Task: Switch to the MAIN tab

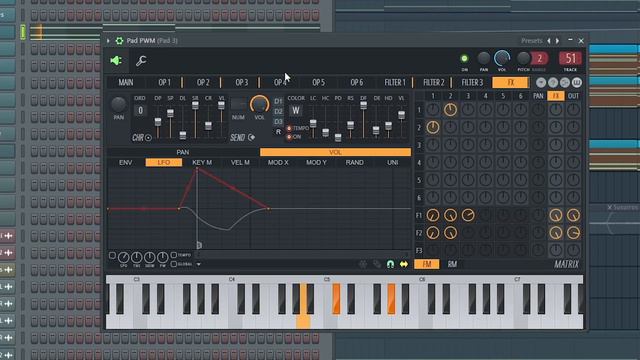Action: pyautogui.click(x=126, y=82)
